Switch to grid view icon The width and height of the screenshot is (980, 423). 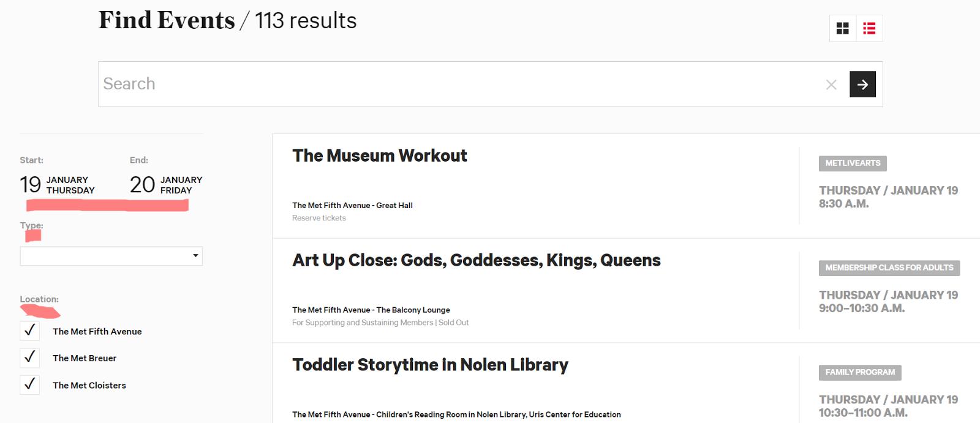(843, 28)
